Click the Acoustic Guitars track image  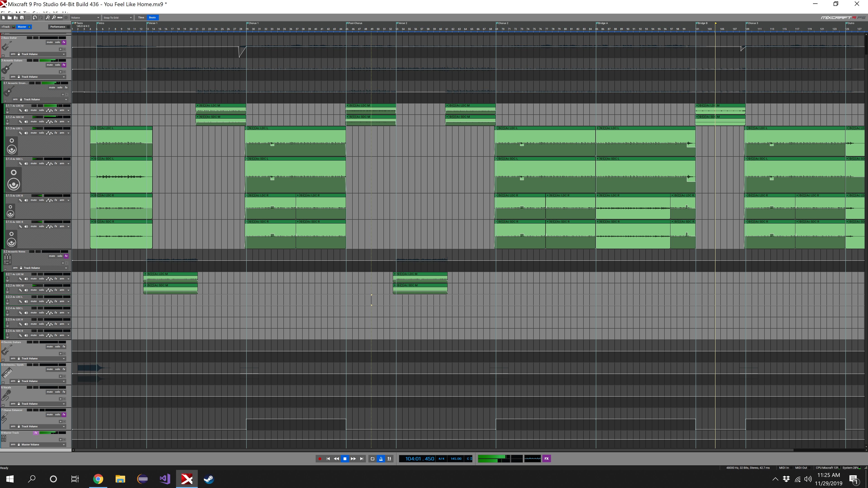(7, 68)
